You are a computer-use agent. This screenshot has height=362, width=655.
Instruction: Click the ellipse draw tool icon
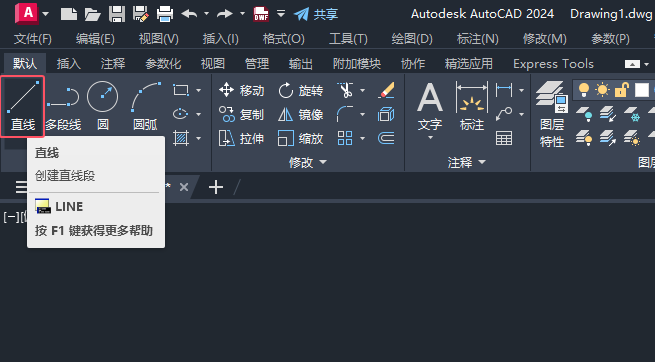181,114
